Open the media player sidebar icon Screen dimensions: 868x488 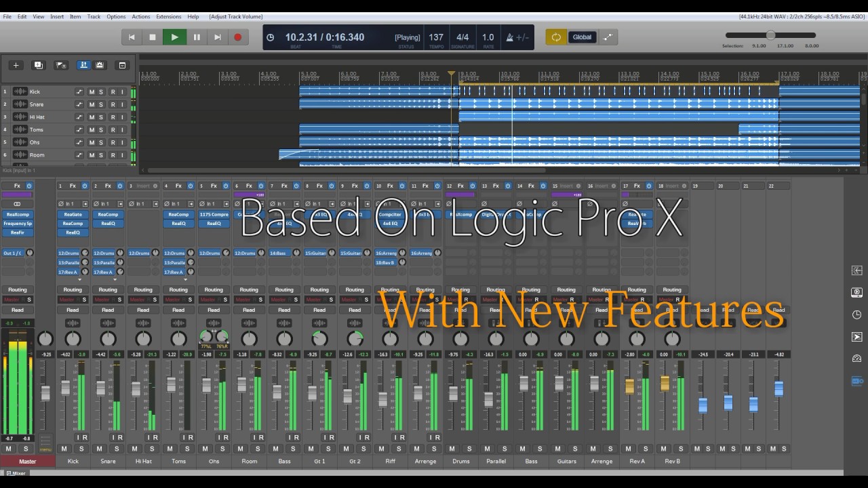tap(856, 293)
